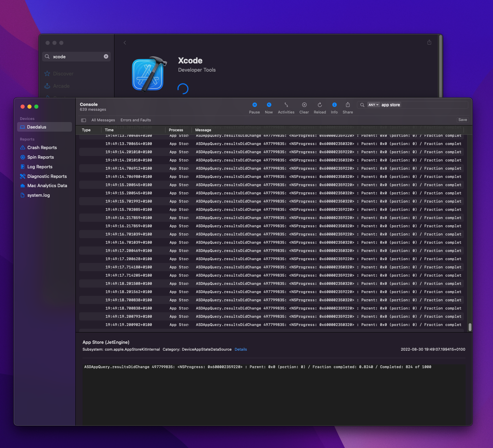Open the Details link for the subsystem
Image resolution: width=493 pixels, height=448 pixels.
pos(241,350)
